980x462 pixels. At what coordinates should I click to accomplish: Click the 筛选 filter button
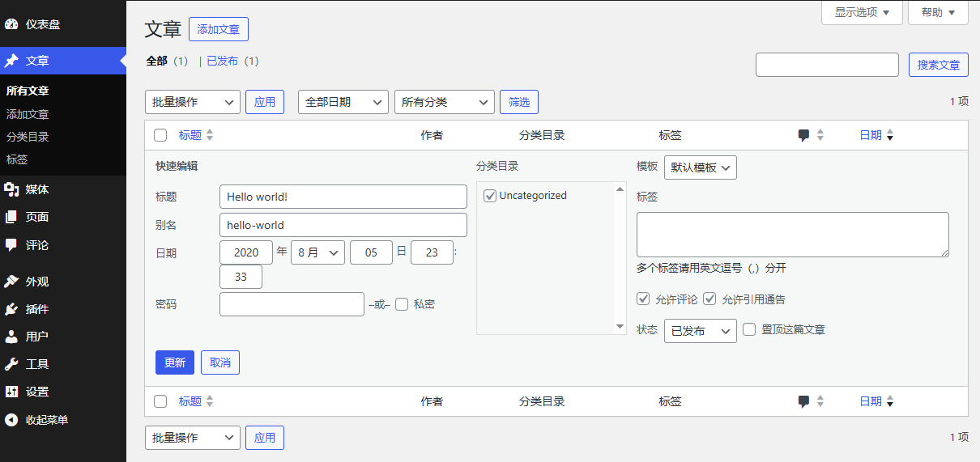pyautogui.click(x=519, y=102)
